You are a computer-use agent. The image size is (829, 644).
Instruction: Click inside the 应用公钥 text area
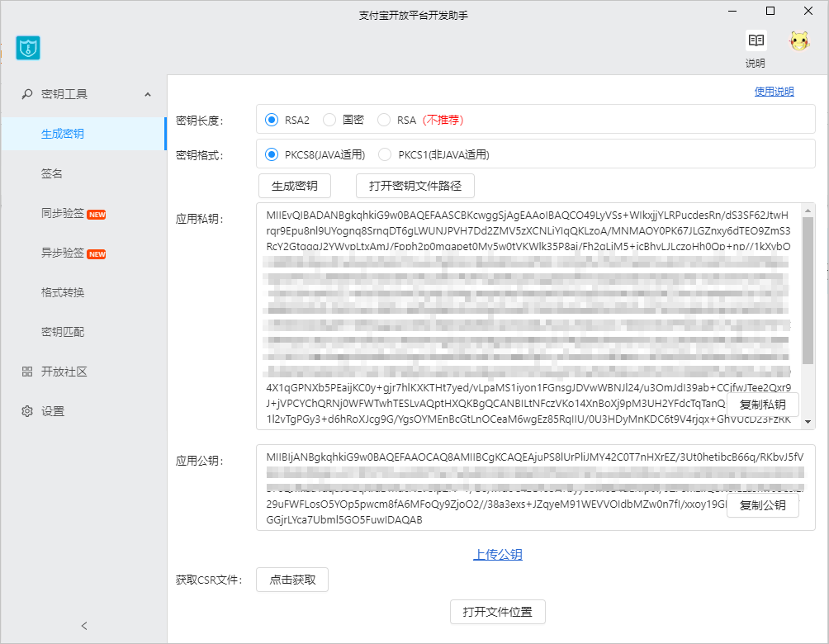(x=536, y=487)
